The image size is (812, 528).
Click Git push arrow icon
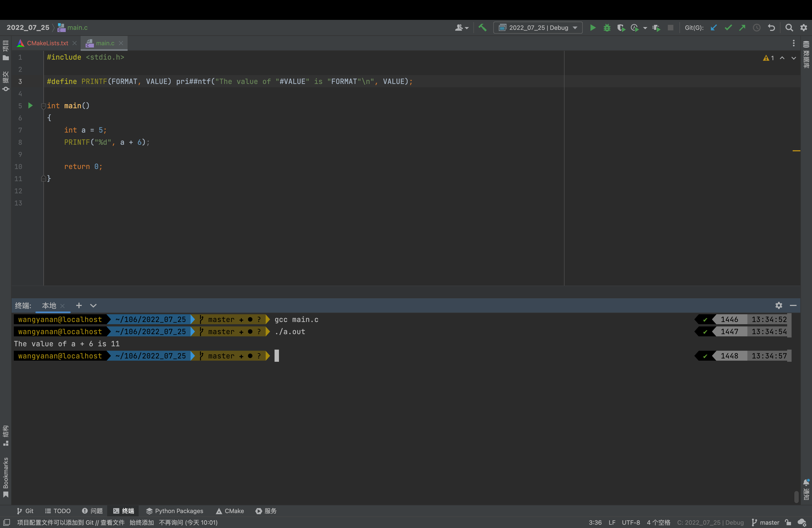[x=742, y=28]
